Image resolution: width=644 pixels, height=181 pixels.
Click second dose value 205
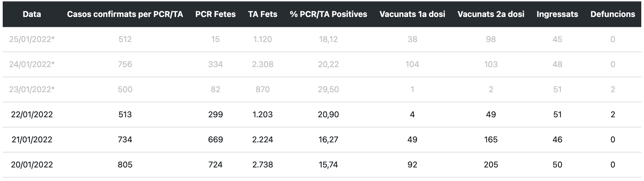(x=491, y=165)
